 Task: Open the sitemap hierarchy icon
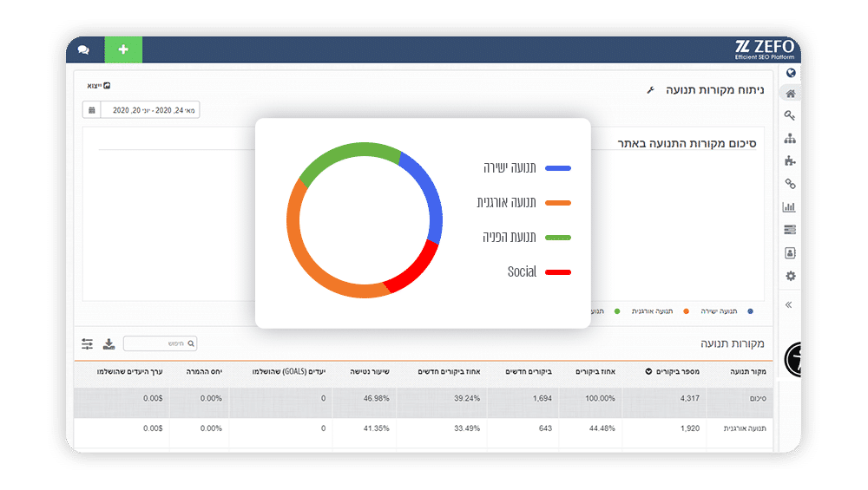[790, 139]
